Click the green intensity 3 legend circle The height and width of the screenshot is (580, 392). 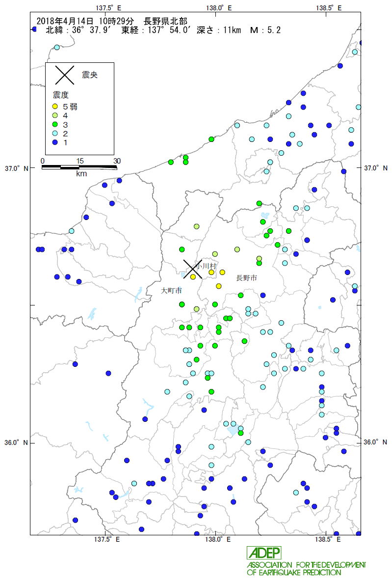pyautogui.click(x=55, y=124)
